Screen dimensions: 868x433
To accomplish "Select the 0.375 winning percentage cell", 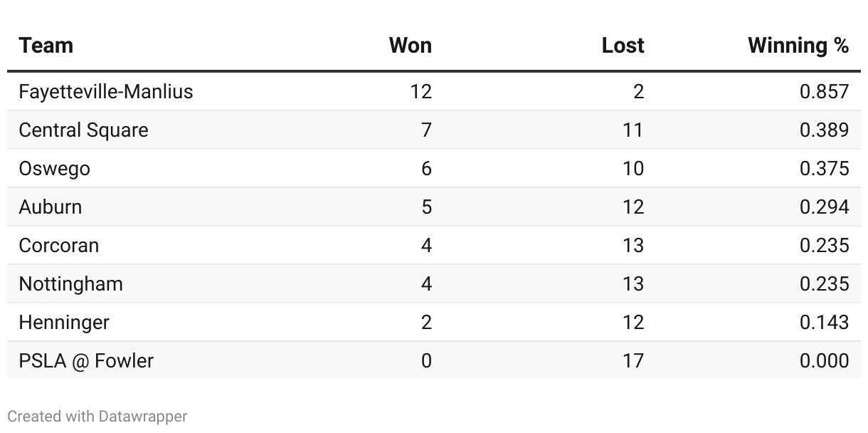I will point(825,169).
